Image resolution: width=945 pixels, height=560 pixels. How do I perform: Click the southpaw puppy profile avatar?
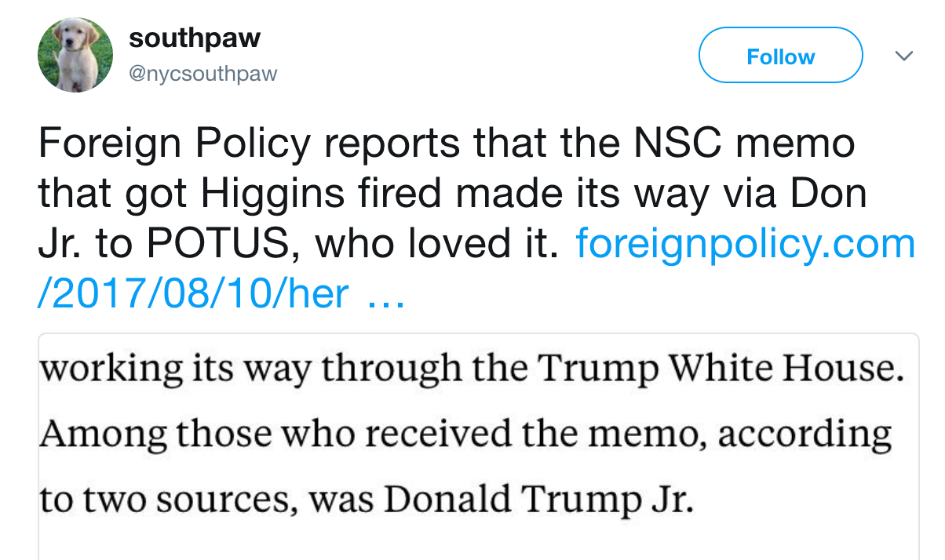pyautogui.click(x=75, y=55)
